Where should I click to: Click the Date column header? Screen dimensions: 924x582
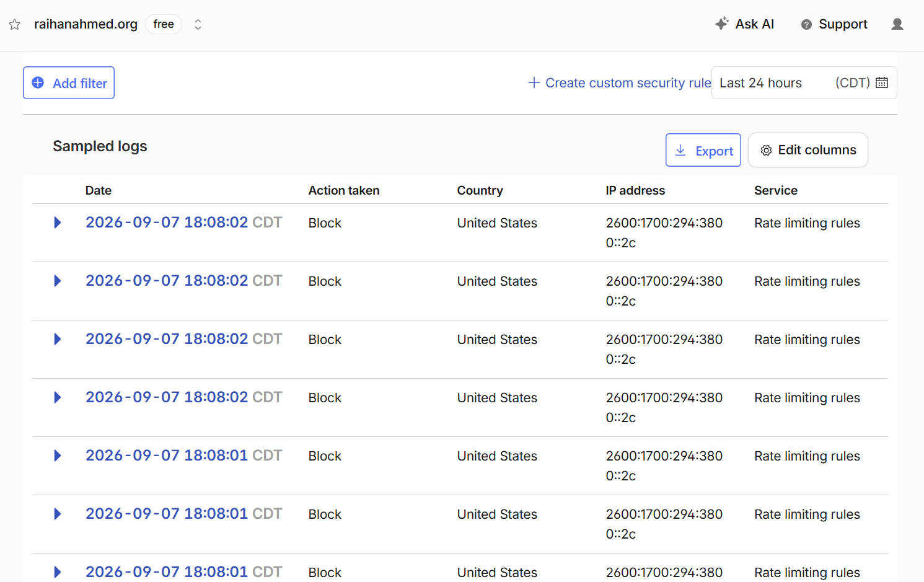point(99,190)
